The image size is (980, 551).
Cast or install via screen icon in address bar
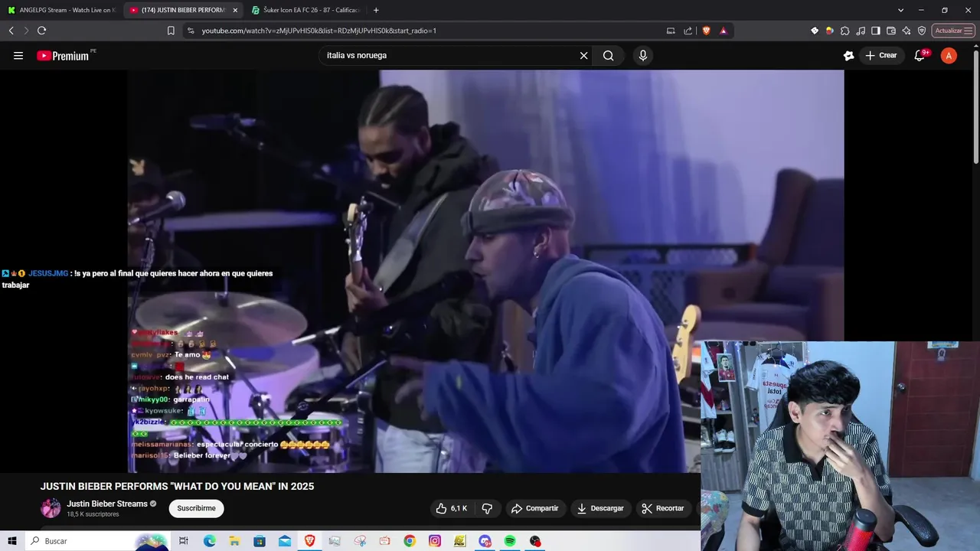point(671,31)
